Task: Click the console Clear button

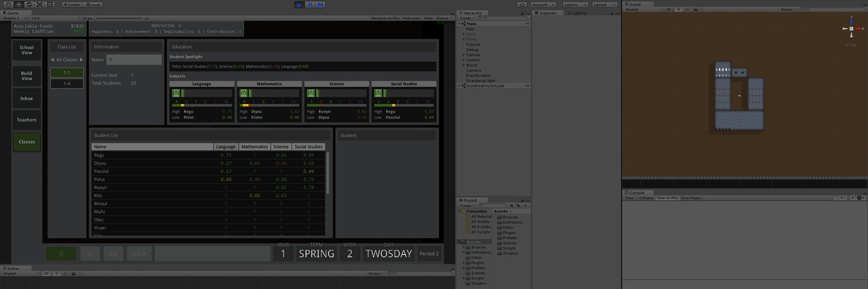Action: point(630,197)
